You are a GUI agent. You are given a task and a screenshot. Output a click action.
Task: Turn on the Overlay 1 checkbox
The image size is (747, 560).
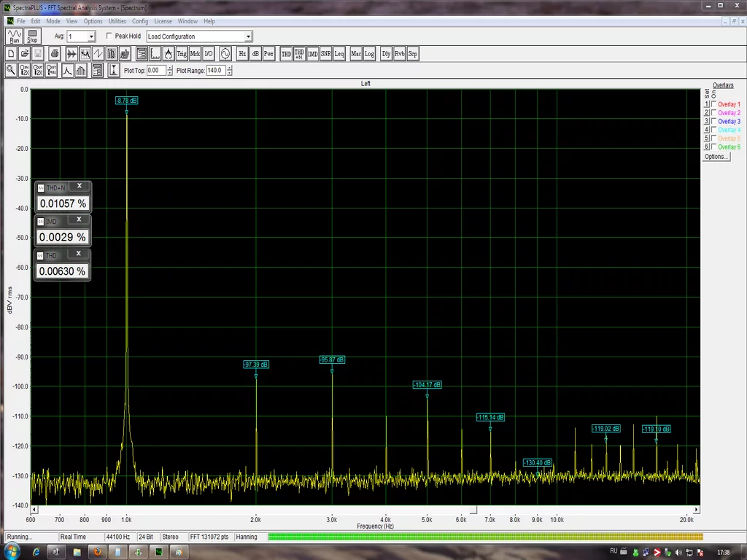click(713, 104)
